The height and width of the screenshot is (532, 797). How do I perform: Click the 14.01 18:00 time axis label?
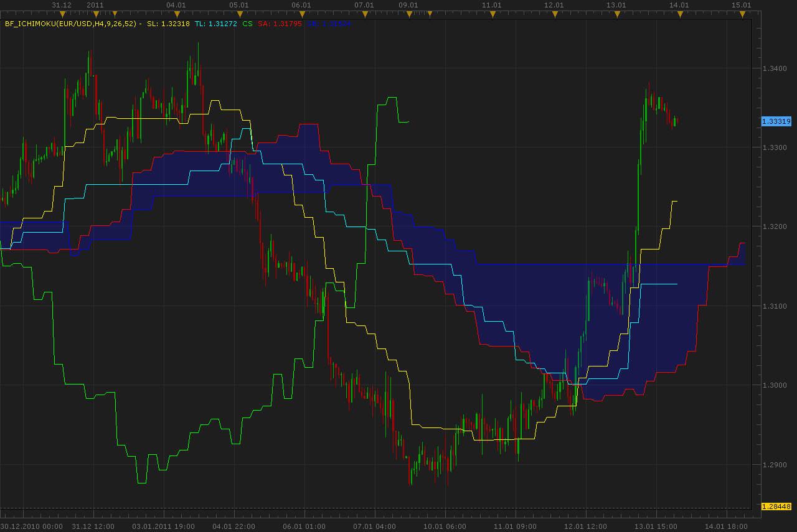click(x=726, y=526)
